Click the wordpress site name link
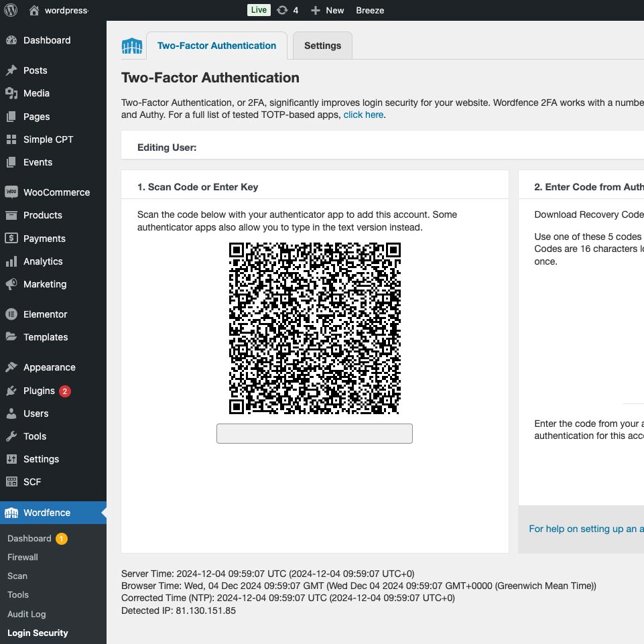 [66, 10]
